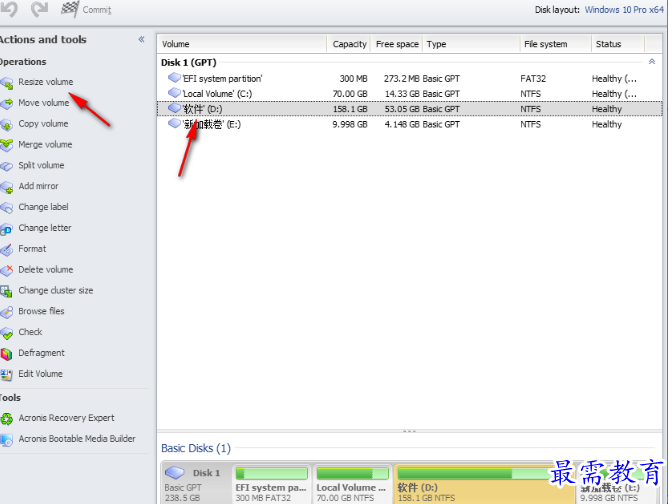Click the Local Volume (C:) disk icon
This screenshot has width=672, height=504.
(174, 93)
